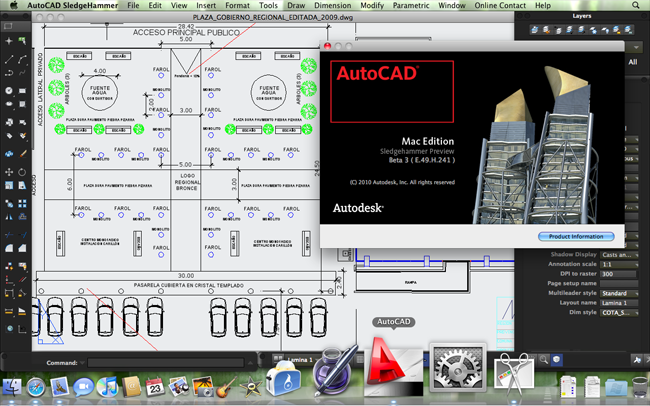The width and height of the screenshot is (650, 406).
Task: Select the Rotate tool
Action: pos(22,172)
